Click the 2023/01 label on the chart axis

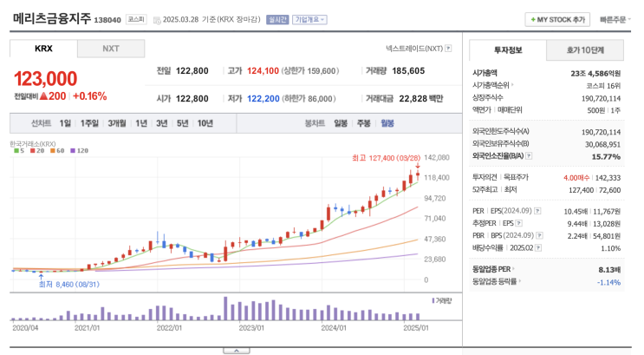point(251,328)
